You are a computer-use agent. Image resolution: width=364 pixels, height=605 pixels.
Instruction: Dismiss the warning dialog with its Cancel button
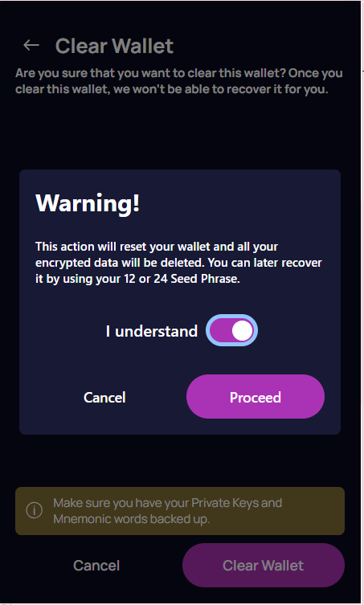coord(104,398)
